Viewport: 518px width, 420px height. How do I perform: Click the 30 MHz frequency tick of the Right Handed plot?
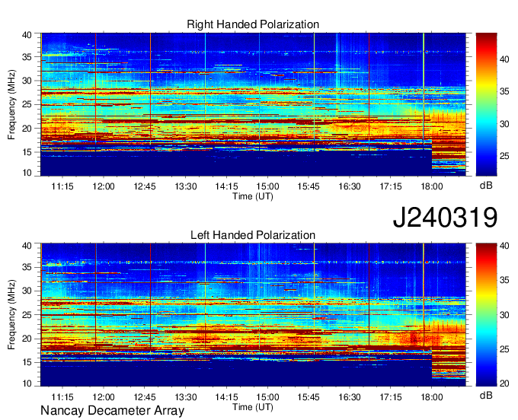27,81
